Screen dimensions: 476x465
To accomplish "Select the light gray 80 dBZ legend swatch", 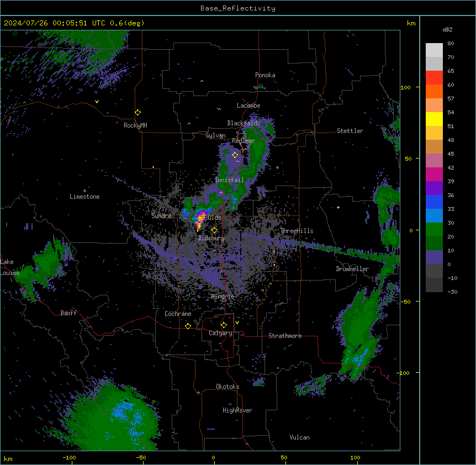I will (x=434, y=50).
